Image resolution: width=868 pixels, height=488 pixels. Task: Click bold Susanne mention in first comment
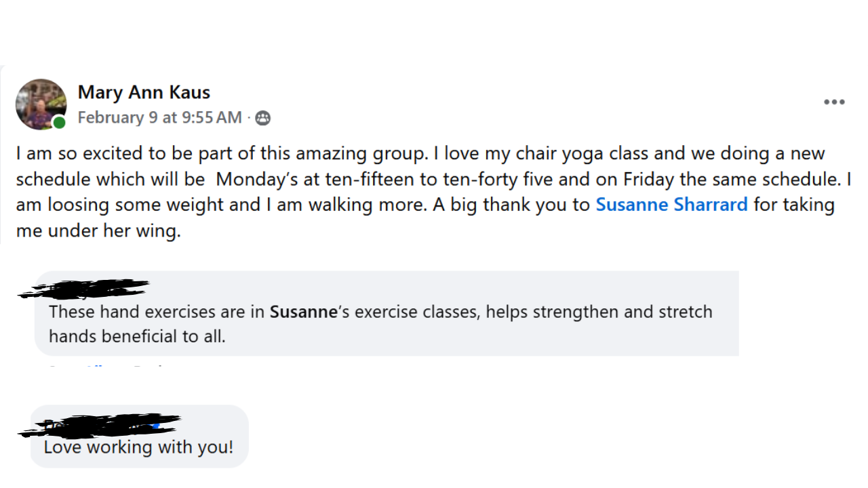(303, 312)
